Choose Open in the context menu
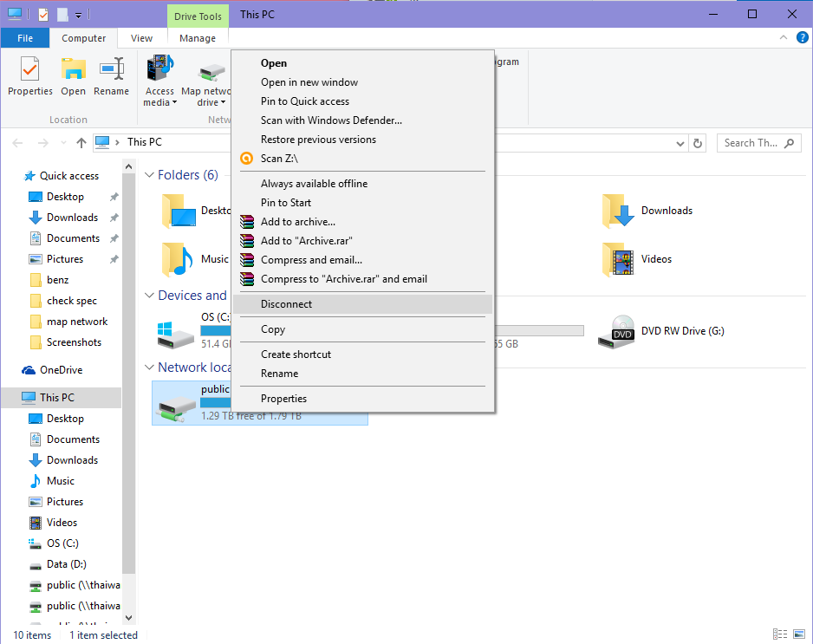The height and width of the screenshot is (644, 813). pyautogui.click(x=362, y=63)
